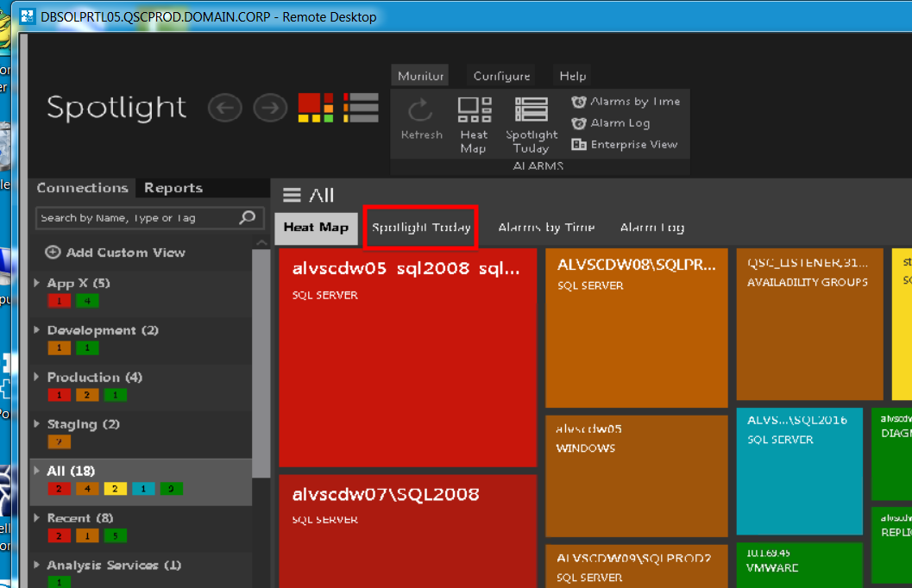Open the Help ribbon tab
The width and height of the screenshot is (912, 588).
tap(572, 76)
